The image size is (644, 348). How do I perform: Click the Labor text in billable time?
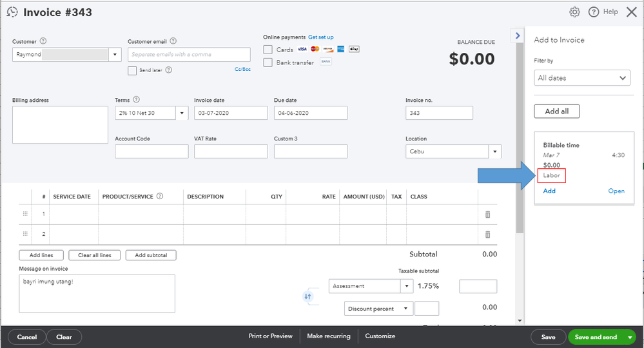click(x=552, y=175)
